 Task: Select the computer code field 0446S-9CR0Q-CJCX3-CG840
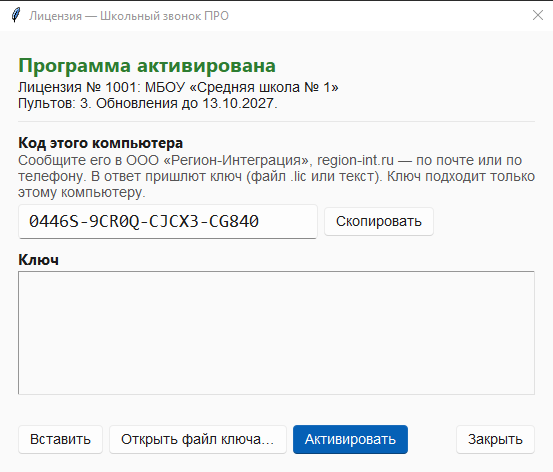pos(168,222)
